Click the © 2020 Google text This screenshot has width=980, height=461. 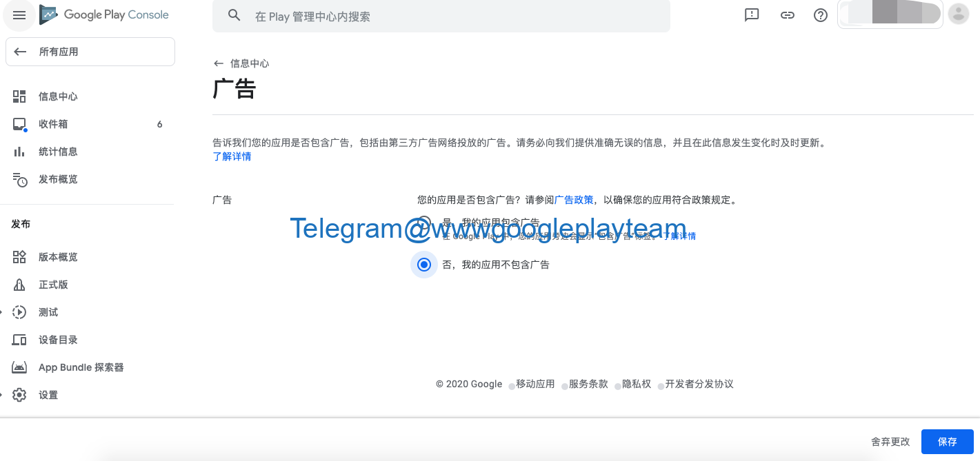469,384
